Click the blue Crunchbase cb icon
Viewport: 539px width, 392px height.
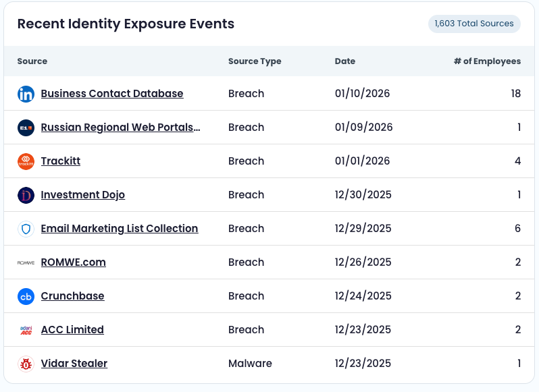tap(26, 296)
